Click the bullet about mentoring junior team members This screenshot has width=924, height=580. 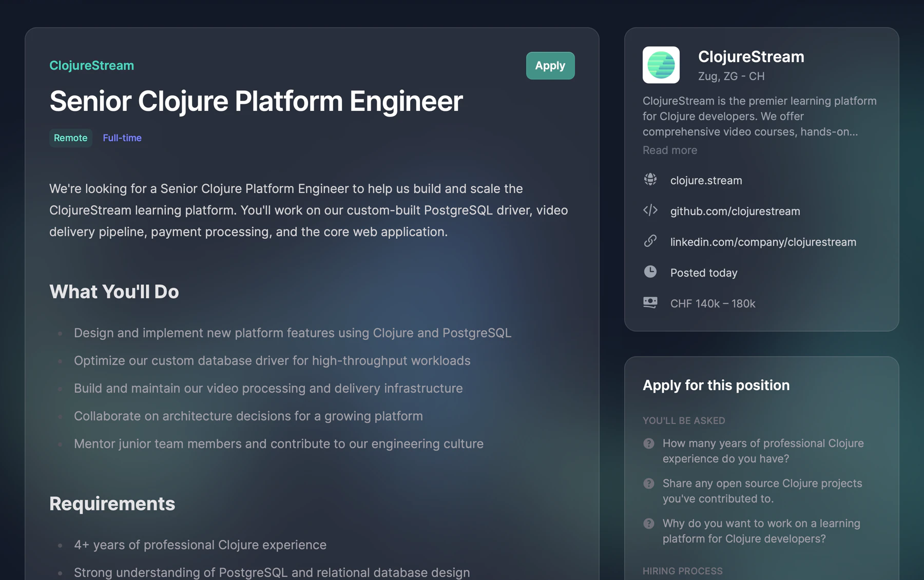[x=279, y=444]
